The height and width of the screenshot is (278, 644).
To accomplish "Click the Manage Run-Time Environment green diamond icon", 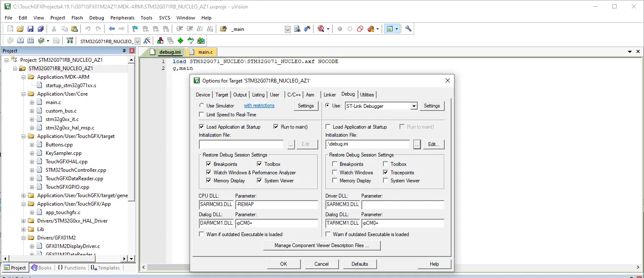I will point(181,41).
